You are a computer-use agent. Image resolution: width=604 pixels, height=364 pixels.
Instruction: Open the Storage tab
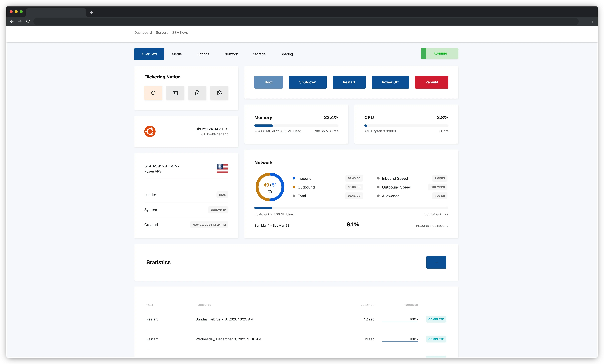coord(259,54)
